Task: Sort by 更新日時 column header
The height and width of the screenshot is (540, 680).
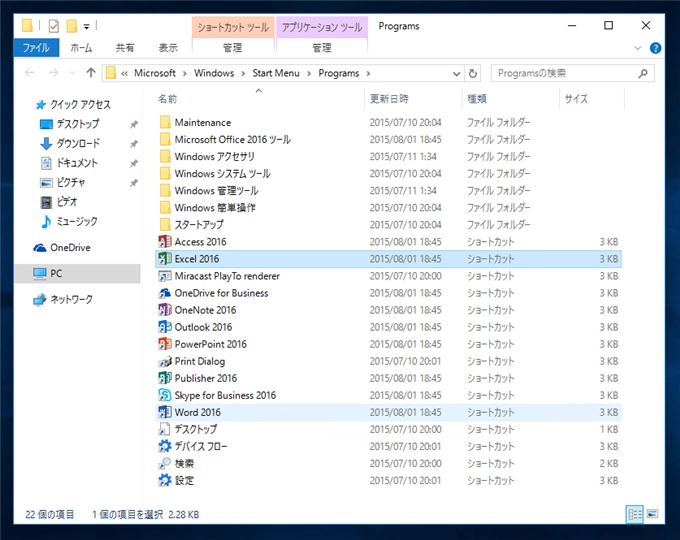Action: (413, 99)
